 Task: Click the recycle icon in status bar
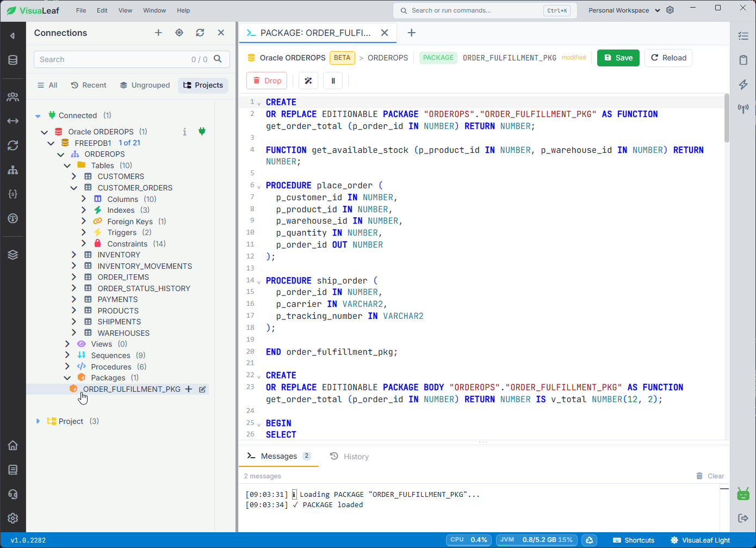click(x=589, y=540)
